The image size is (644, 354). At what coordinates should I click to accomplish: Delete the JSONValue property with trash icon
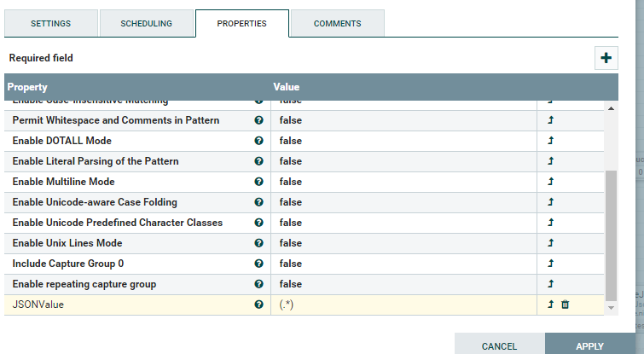[x=565, y=305]
